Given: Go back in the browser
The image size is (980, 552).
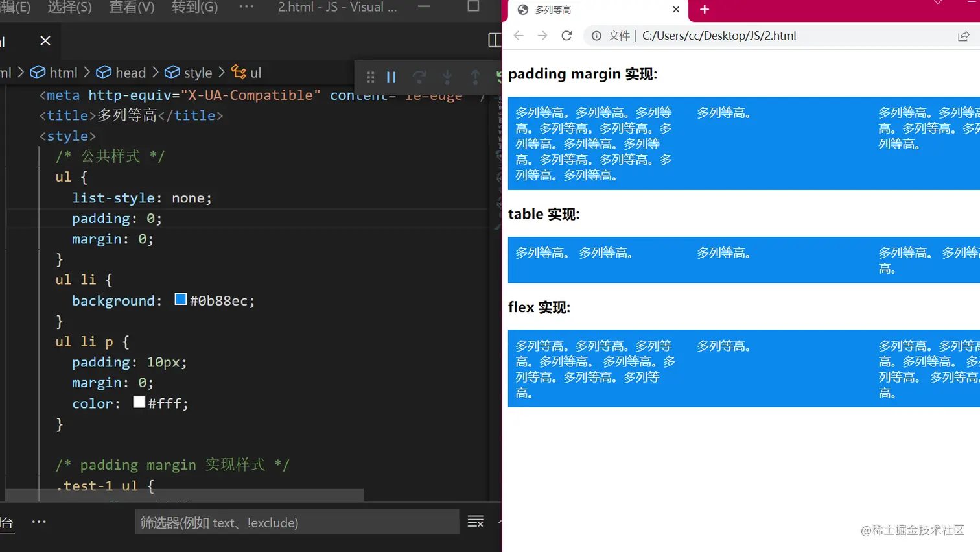Looking at the screenshot, I should click(x=519, y=36).
